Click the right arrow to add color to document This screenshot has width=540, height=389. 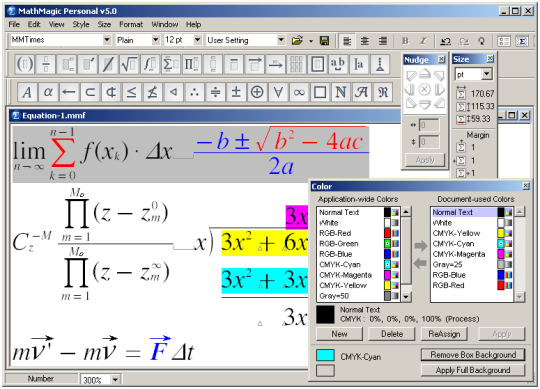point(420,246)
